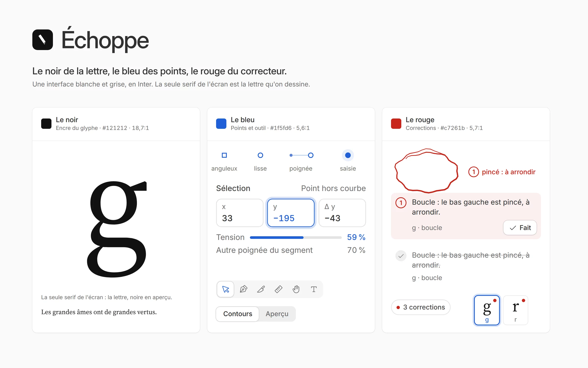Viewport: 588px width, 368px height.
Task: Click 'Points et outil · #1f5fd6' caption
Action: (270, 128)
